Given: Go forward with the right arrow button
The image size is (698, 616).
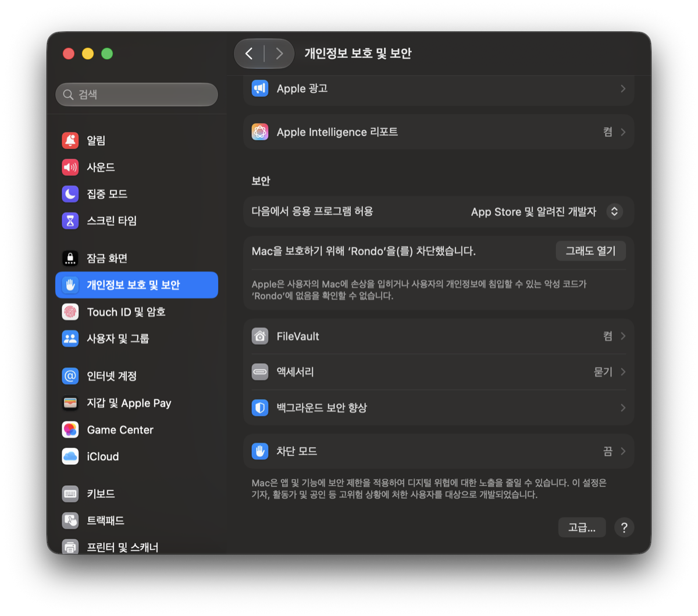Looking at the screenshot, I should (279, 54).
